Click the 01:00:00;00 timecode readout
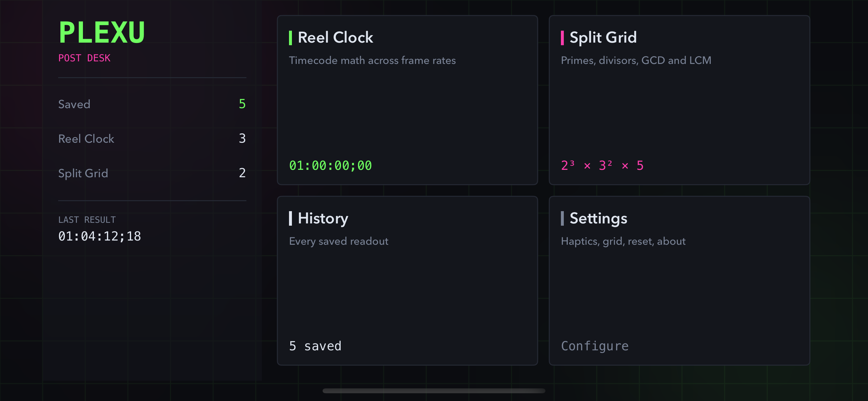 [x=331, y=165]
